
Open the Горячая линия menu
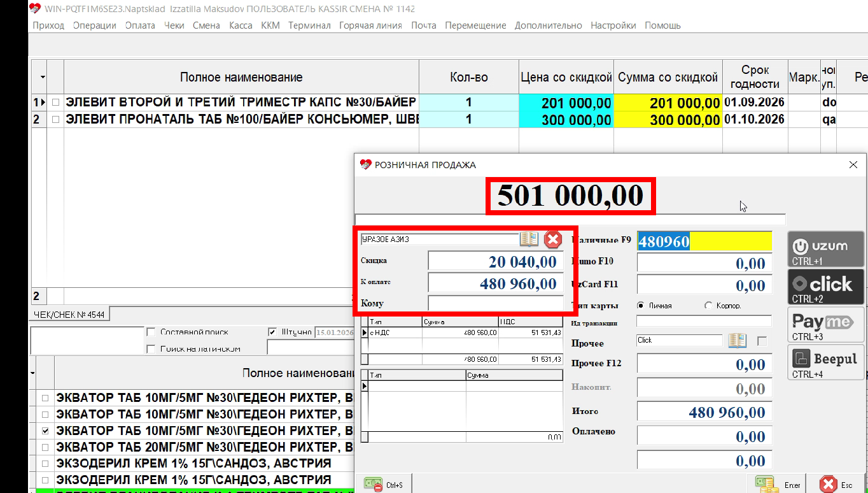pyautogui.click(x=370, y=25)
